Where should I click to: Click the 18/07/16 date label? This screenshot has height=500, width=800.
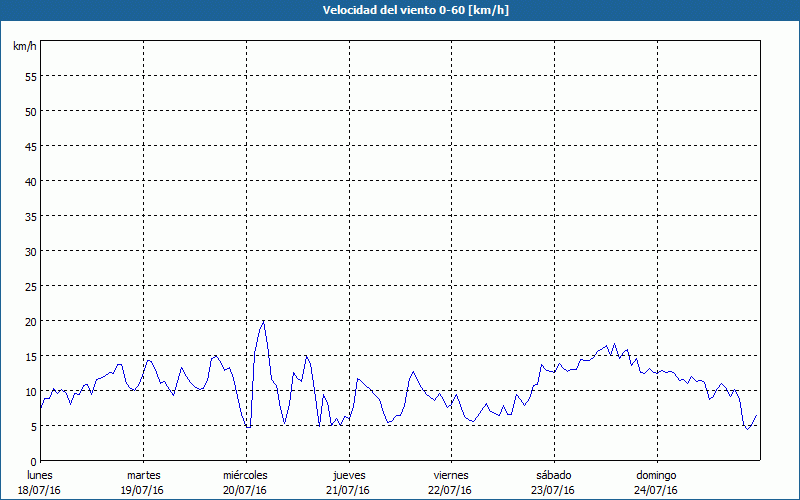(40, 490)
